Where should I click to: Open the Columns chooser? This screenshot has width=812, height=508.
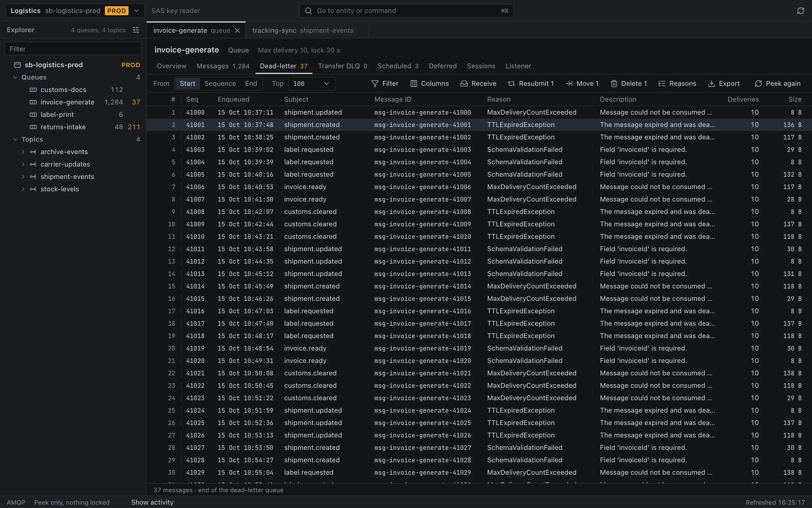tap(429, 83)
